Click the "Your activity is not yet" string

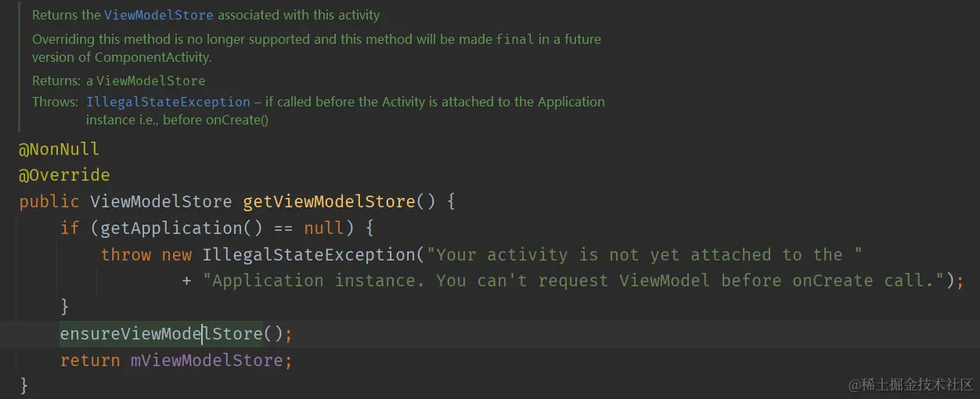(649, 254)
